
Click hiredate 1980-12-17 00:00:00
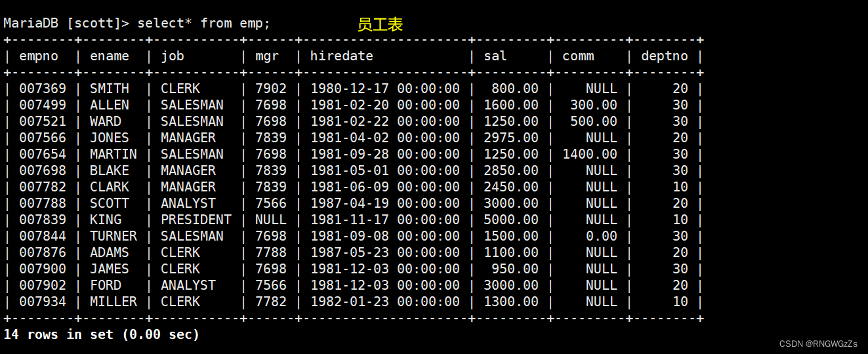pyautogui.click(x=385, y=88)
